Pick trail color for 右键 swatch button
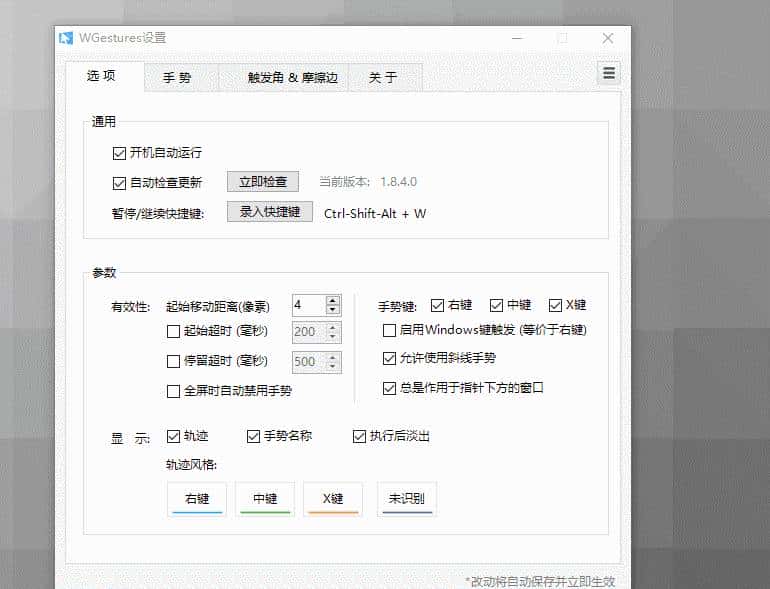770x589 pixels. pyautogui.click(x=197, y=499)
